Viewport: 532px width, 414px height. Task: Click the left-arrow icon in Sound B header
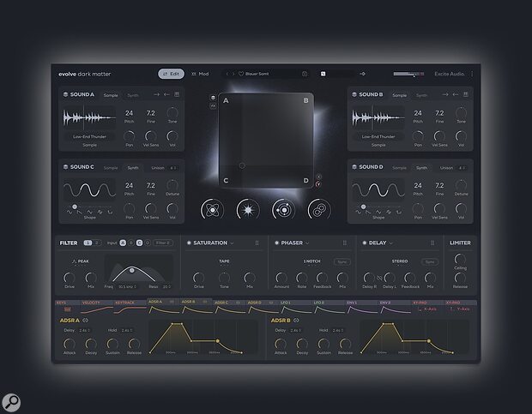tap(456, 94)
